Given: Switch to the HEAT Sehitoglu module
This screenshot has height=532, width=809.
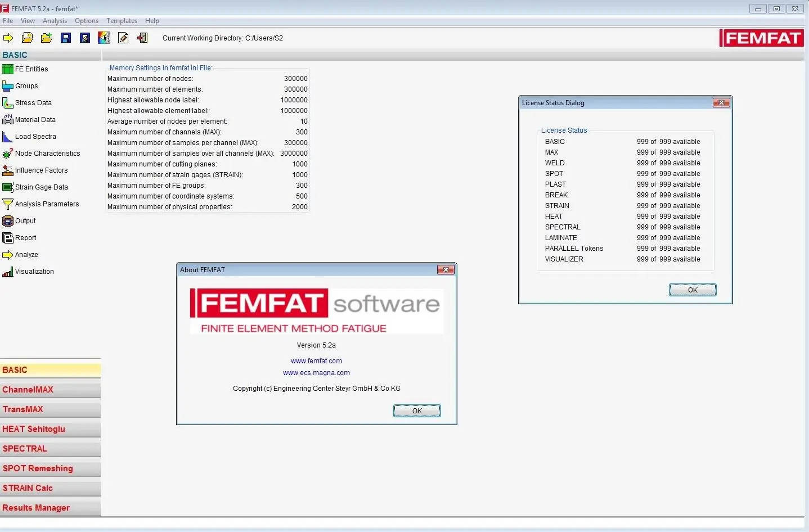Looking at the screenshot, I should (x=51, y=429).
